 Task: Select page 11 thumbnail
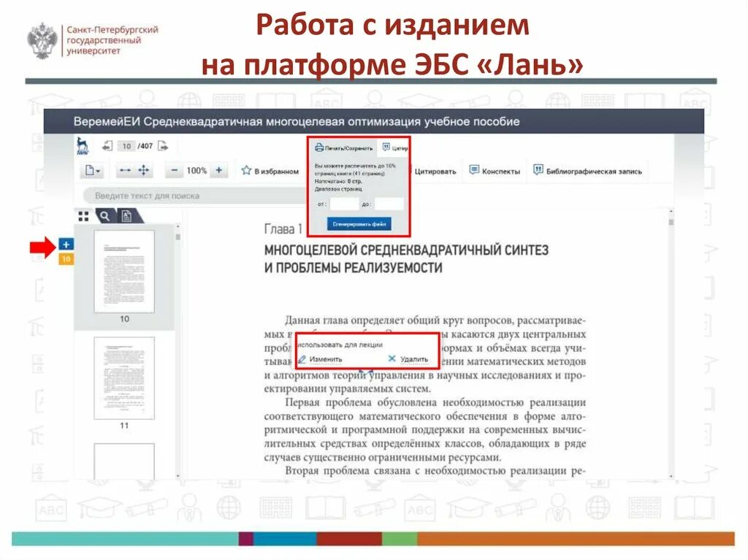pyautogui.click(x=124, y=378)
